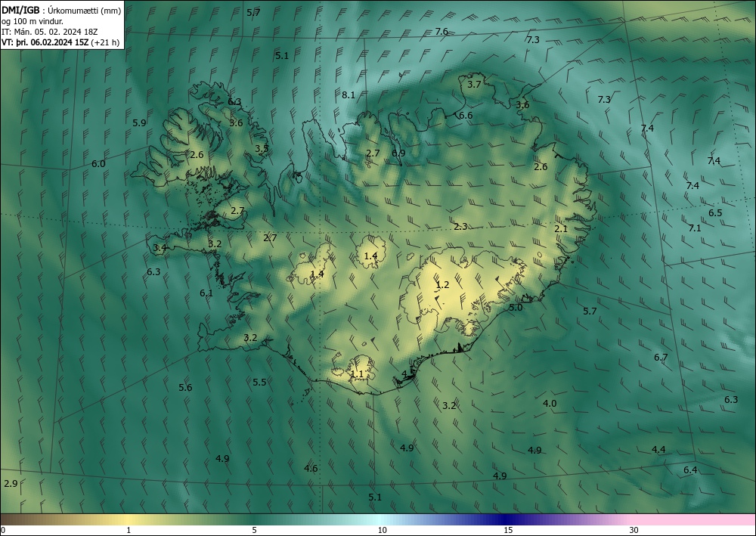Image resolution: width=756 pixels, height=536 pixels.
Task: Click the 3.7 value on the northeast peninsula
Action: pos(475,85)
